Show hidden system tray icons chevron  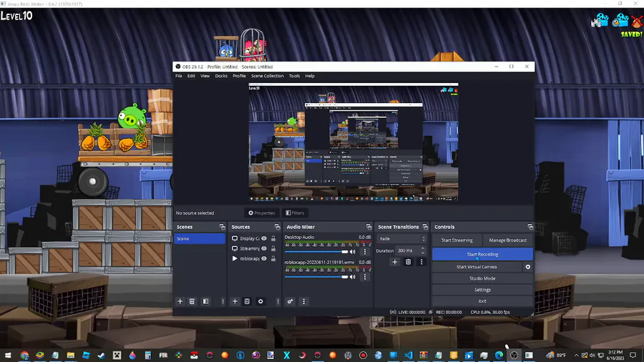pyautogui.click(x=576, y=356)
